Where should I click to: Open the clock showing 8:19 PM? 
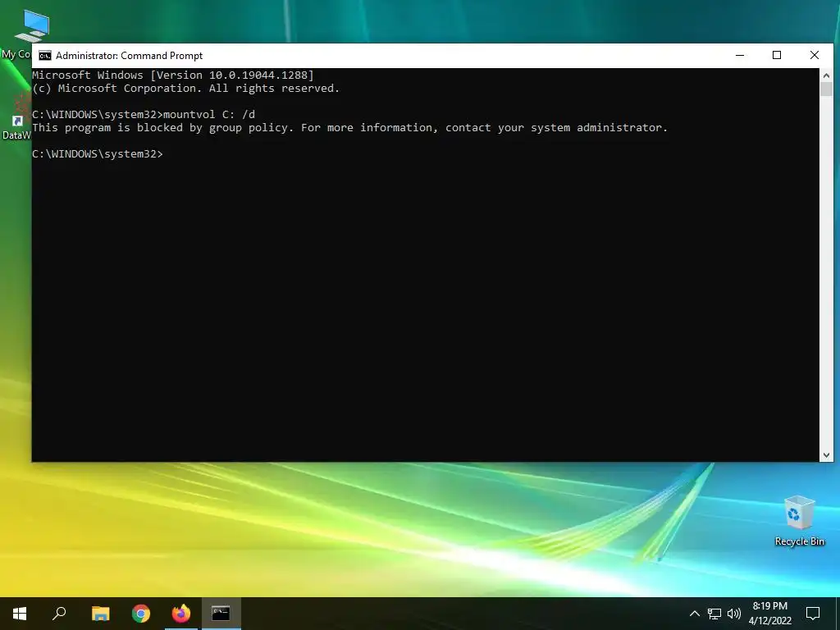pyautogui.click(x=769, y=614)
